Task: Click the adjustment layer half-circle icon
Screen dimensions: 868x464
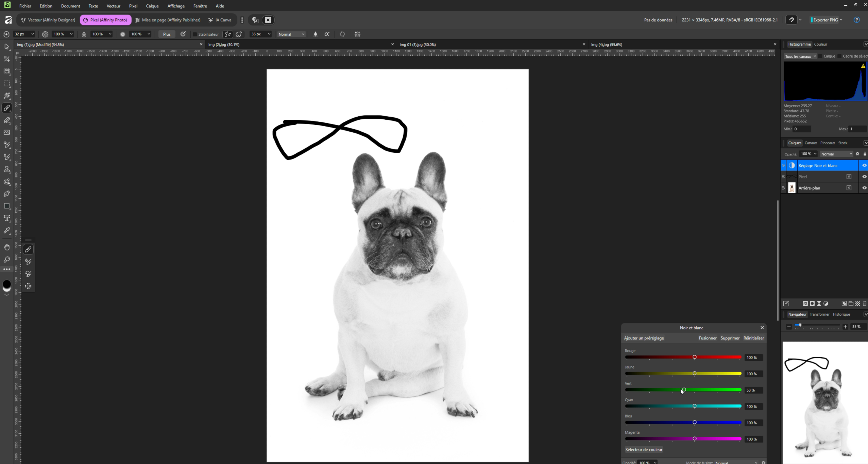Action: click(x=826, y=303)
